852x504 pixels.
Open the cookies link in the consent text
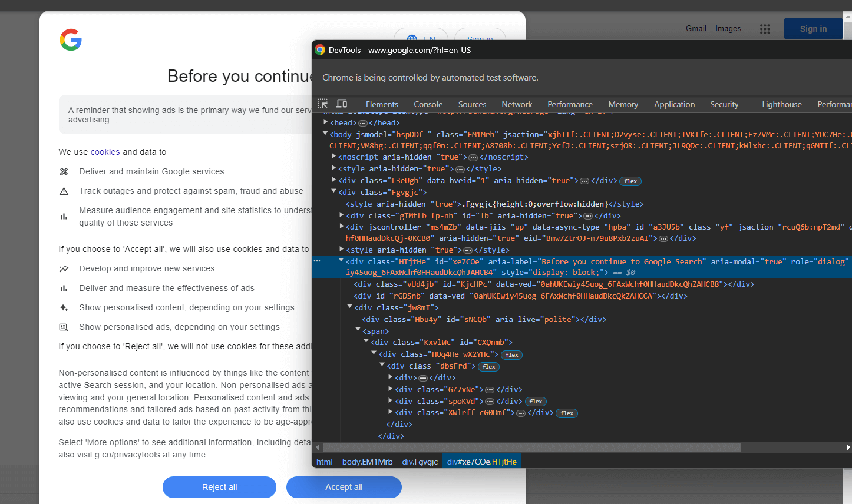tap(105, 151)
